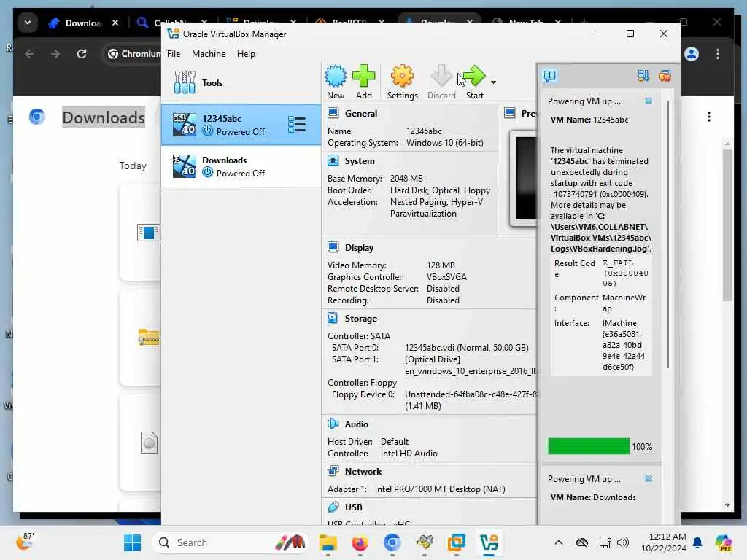Click Back in the Chromium window

click(29, 54)
